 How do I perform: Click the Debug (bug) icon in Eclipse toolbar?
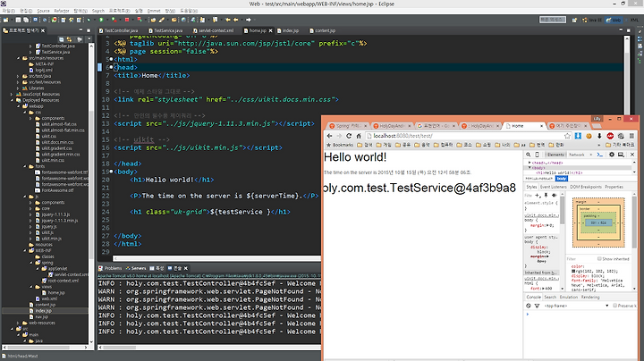89,20
